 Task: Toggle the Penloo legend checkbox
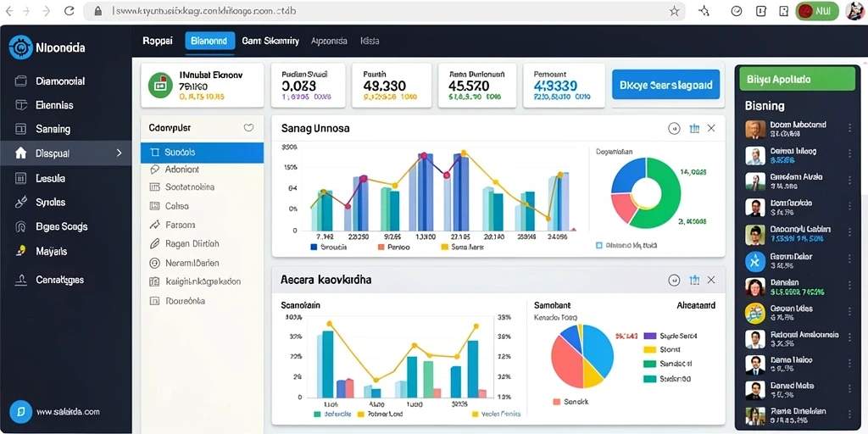[381, 248]
